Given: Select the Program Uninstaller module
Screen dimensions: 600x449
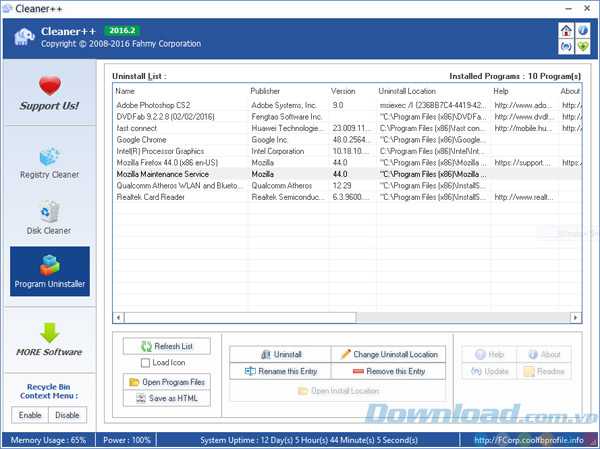Looking at the screenshot, I should point(49,271).
